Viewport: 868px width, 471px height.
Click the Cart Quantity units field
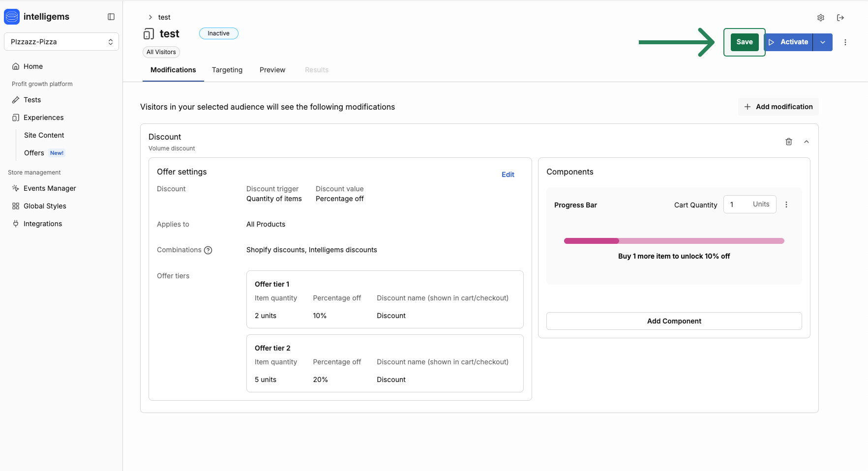pyautogui.click(x=749, y=205)
